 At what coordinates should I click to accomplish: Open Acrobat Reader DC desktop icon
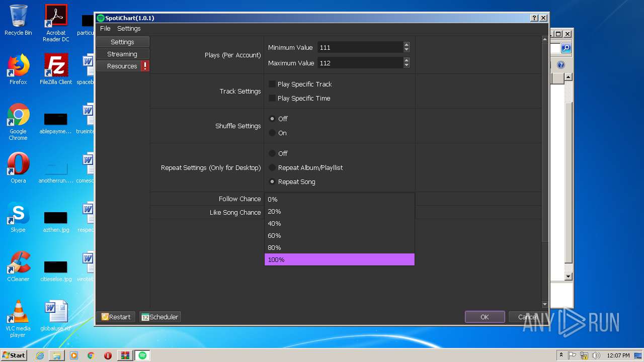(x=56, y=23)
